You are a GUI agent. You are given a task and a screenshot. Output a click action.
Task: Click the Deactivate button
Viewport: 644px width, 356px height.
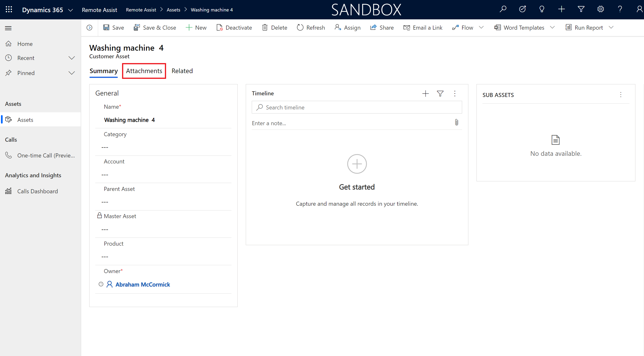pyautogui.click(x=235, y=27)
